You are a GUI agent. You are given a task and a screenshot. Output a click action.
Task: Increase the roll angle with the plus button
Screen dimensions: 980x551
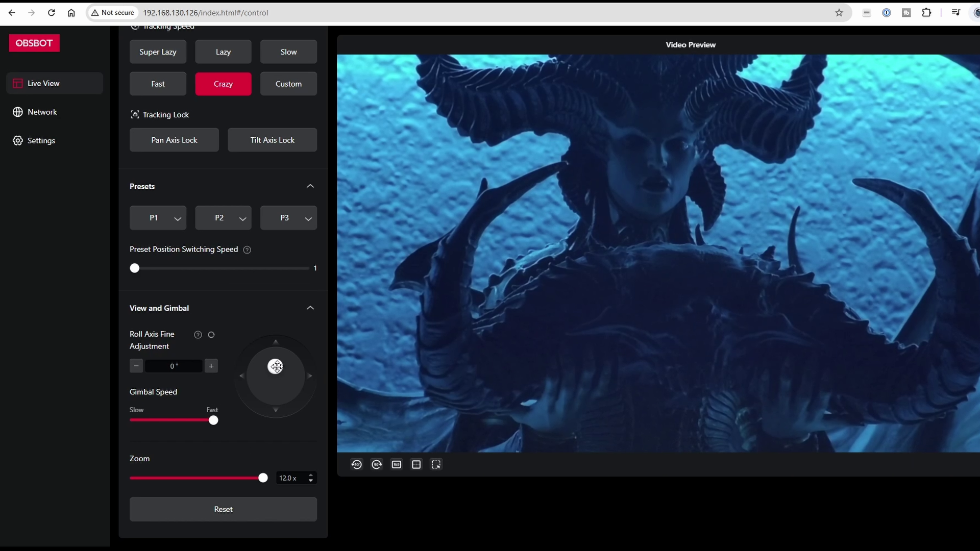coord(211,366)
